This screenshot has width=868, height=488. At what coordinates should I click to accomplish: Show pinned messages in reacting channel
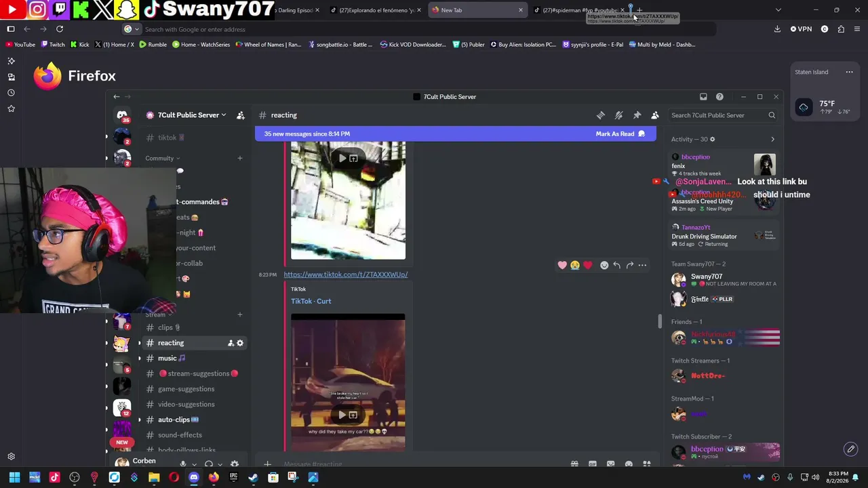[x=637, y=115]
